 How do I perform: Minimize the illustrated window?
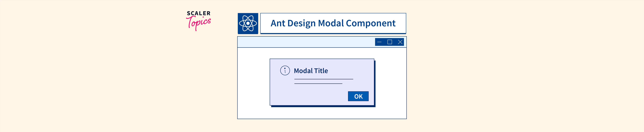coord(379,42)
